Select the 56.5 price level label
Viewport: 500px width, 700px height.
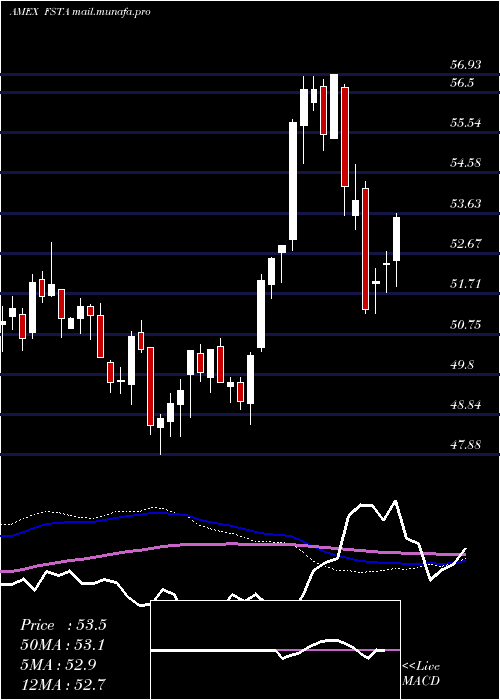tap(462, 83)
